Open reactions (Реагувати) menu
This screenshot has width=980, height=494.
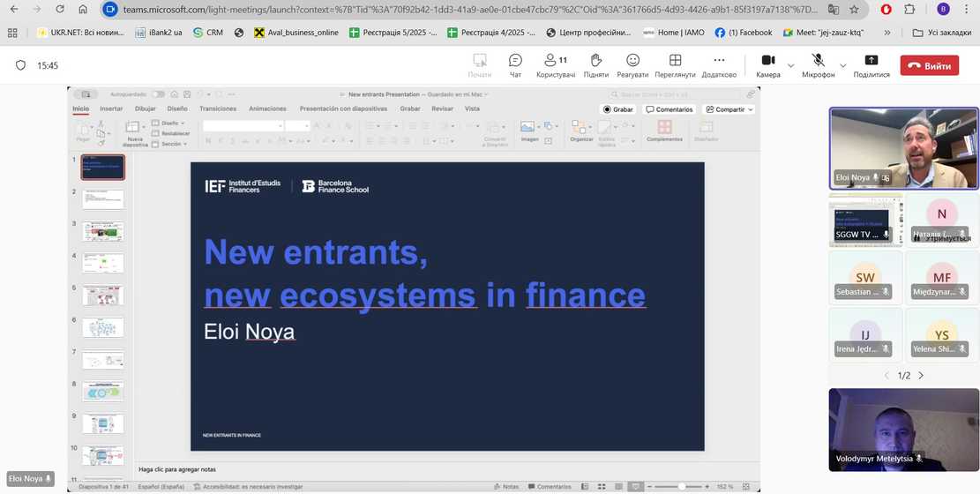(x=632, y=65)
